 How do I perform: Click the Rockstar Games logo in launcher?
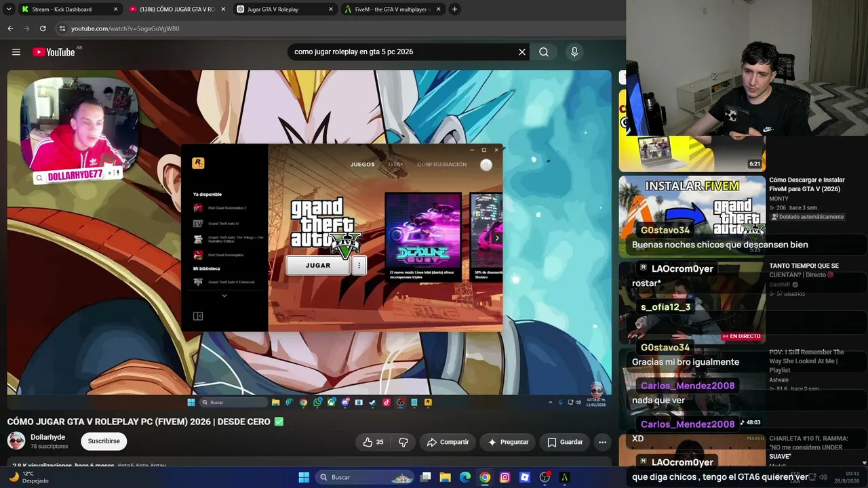[x=198, y=163]
